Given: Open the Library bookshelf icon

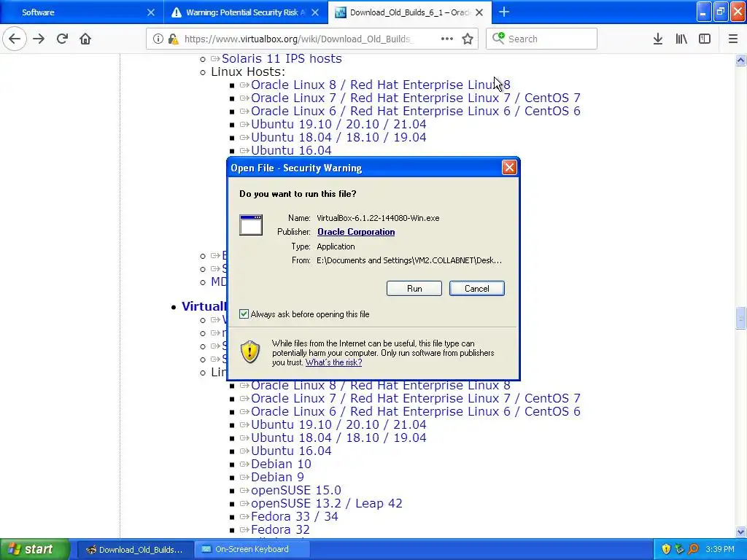Looking at the screenshot, I should click(x=681, y=39).
